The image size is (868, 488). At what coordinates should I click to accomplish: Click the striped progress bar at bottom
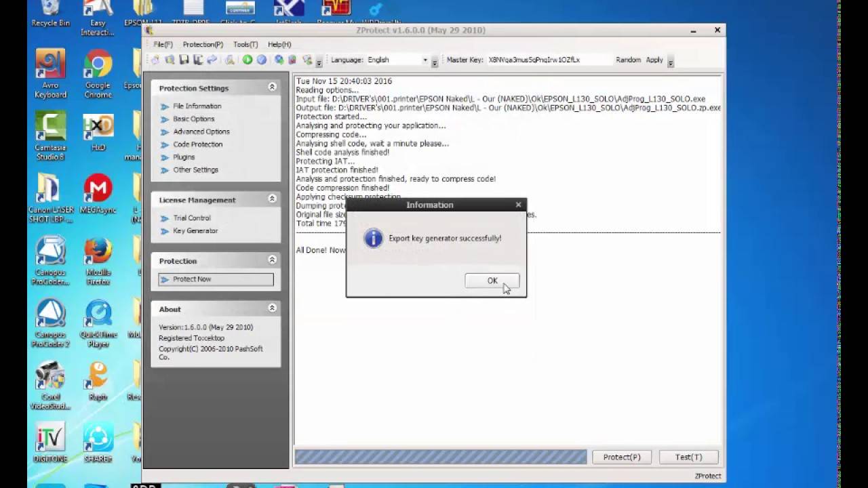point(441,457)
